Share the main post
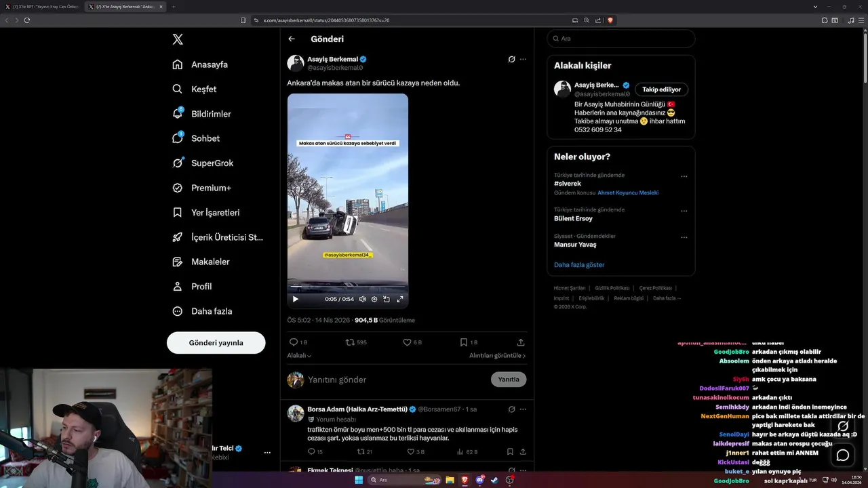The height and width of the screenshot is (488, 868). point(521,342)
